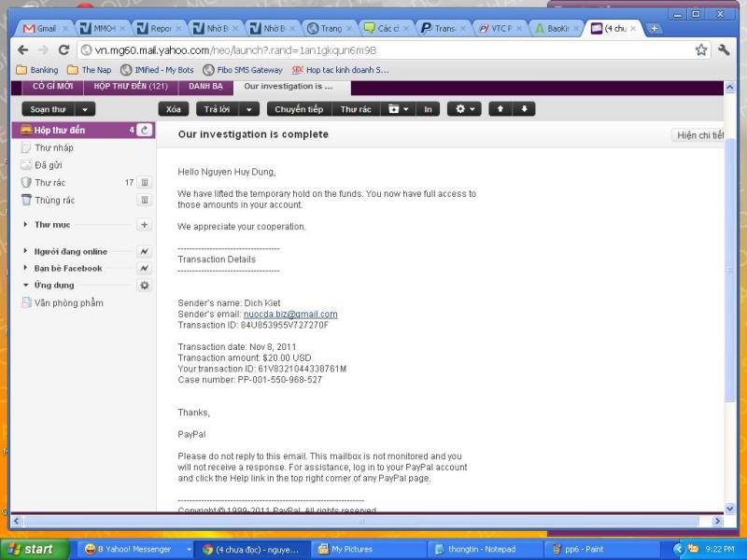Click the horizontal scrollbar thumb

(362, 521)
